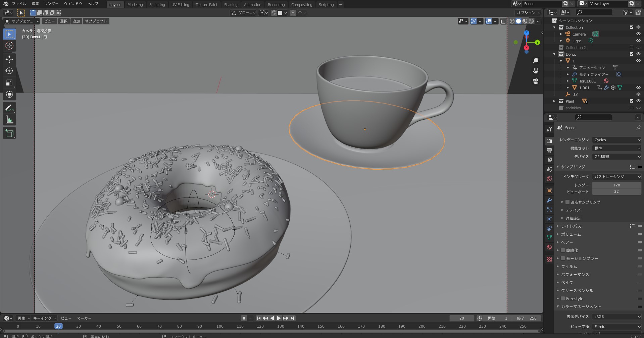This screenshot has height=338, width=644.
Task: Uncheck the Donut collection checkbox
Action: [632, 54]
